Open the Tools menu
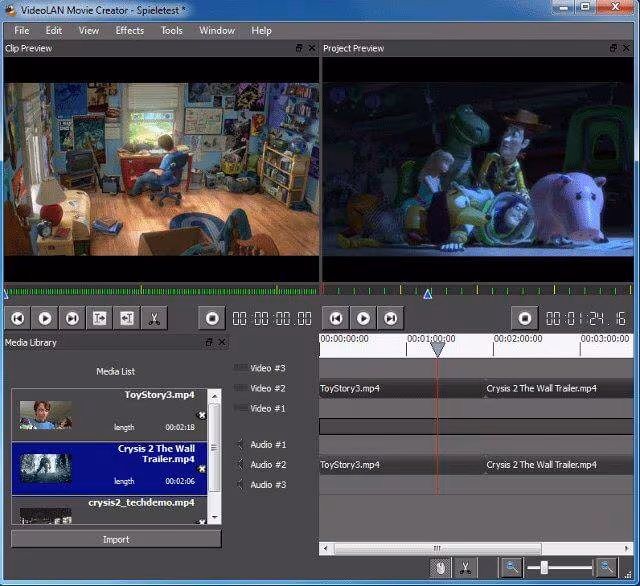640x586 pixels. pos(172,31)
